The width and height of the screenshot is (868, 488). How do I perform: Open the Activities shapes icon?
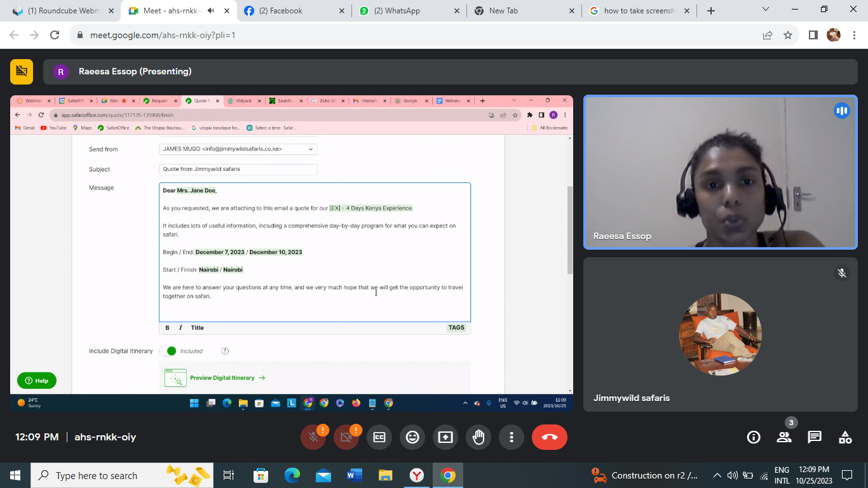845,437
